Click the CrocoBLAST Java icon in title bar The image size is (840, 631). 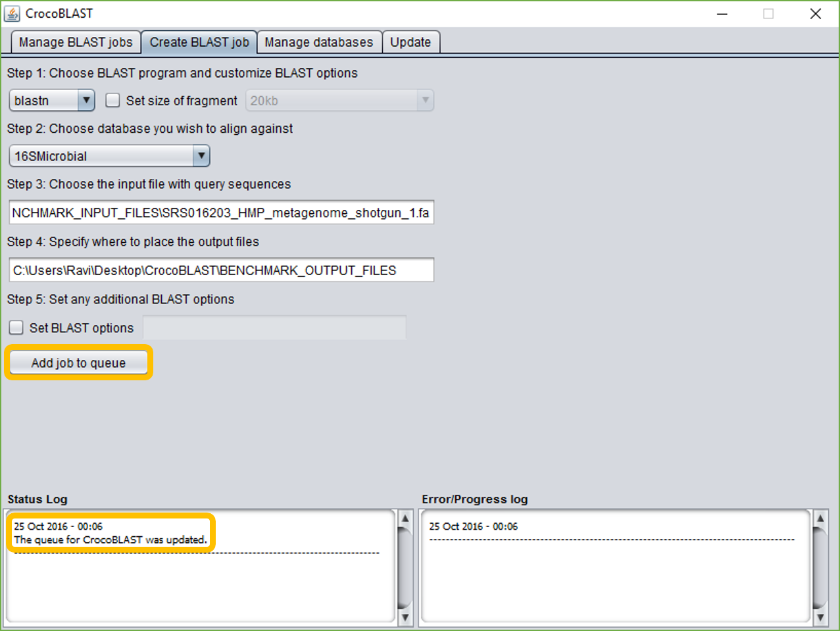[12, 13]
